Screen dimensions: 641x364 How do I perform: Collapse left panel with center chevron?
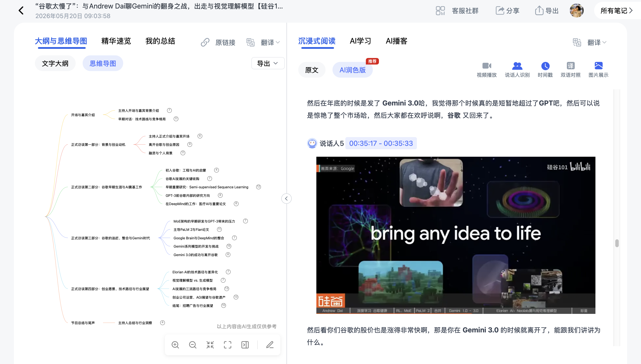(286, 199)
